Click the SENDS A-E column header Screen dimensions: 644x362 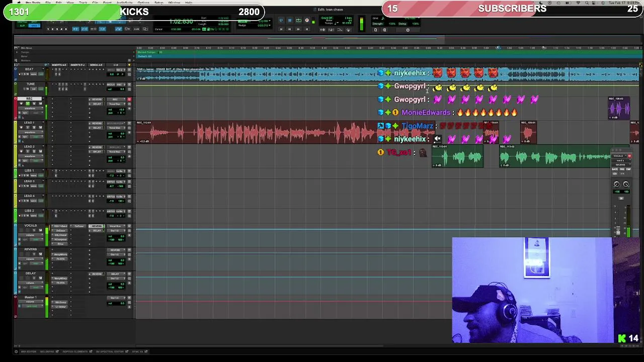[x=96, y=65]
